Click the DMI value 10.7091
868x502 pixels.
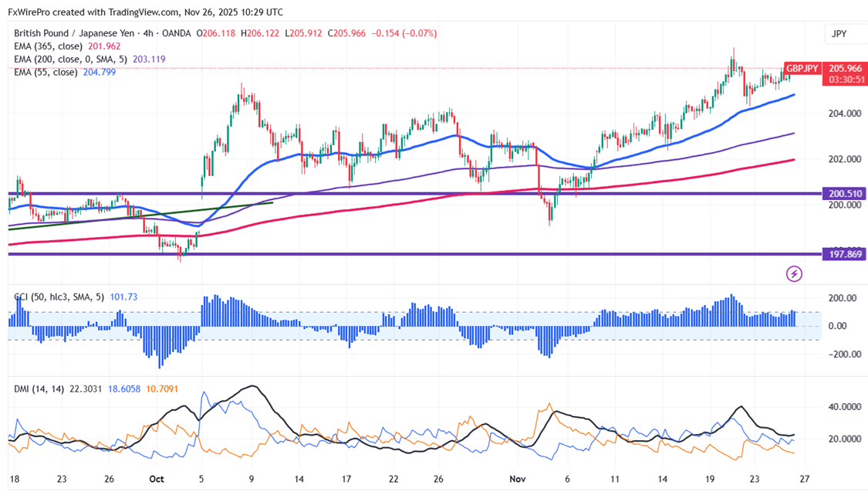(x=162, y=389)
